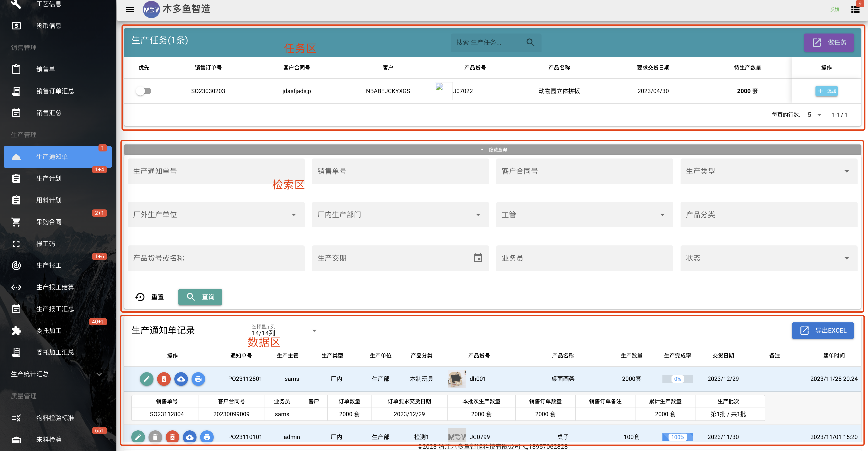Delete production notice PO23112801
868x451 pixels.
click(x=164, y=379)
